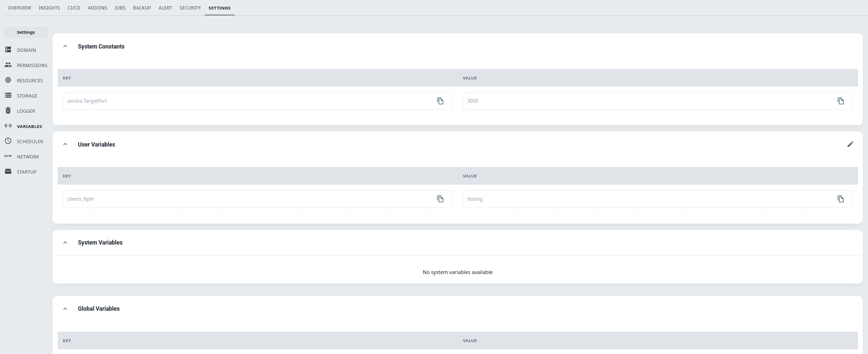The width and height of the screenshot is (868, 354).
Task: Open the Insights tab
Action: (x=50, y=8)
